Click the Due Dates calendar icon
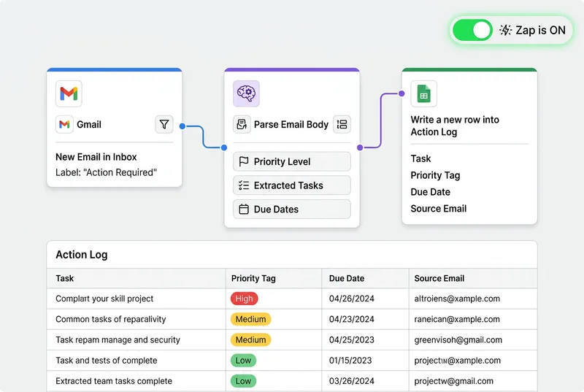Screen dimensions: 584x392 [x=244, y=210]
